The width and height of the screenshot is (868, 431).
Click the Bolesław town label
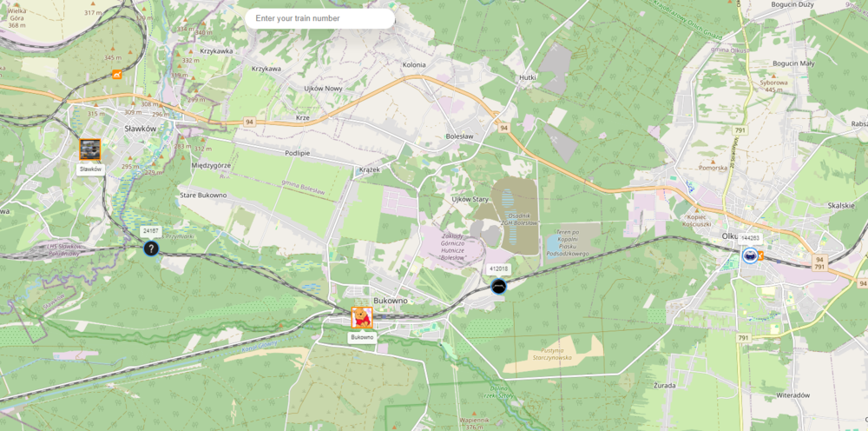tap(459, 136)
